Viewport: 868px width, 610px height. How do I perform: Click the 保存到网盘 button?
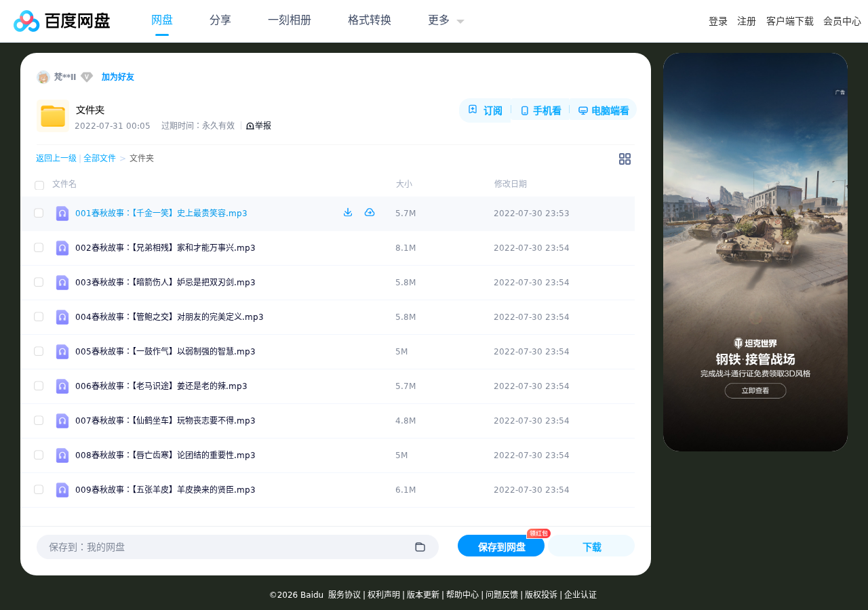[x=501, y=546]
